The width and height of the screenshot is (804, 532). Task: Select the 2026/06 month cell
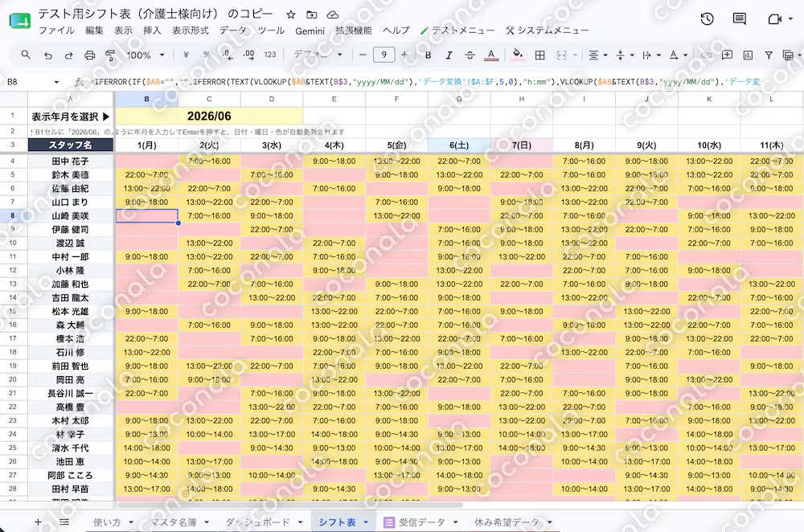[209, 117]
